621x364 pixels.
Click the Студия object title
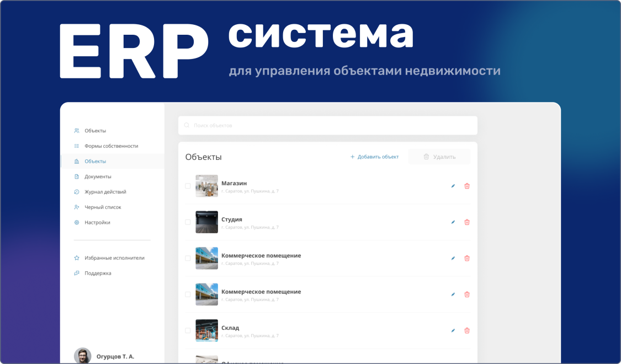(232, 220)
